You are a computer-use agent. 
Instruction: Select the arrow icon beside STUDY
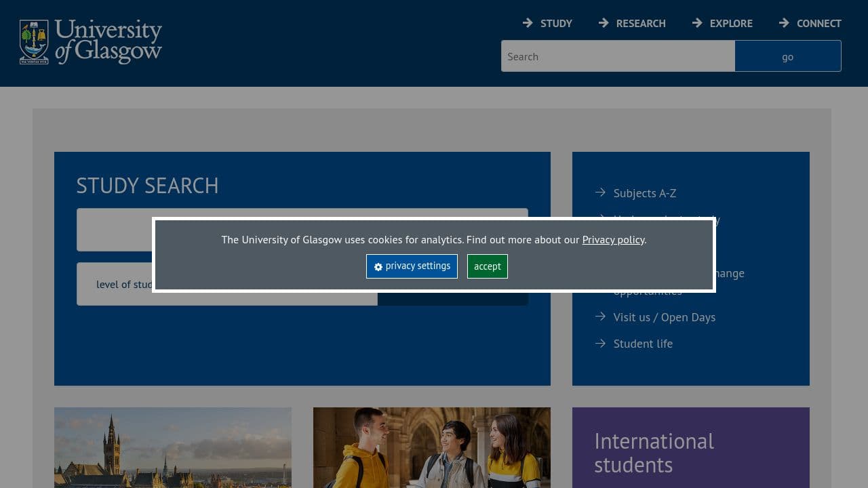point(528,22)
